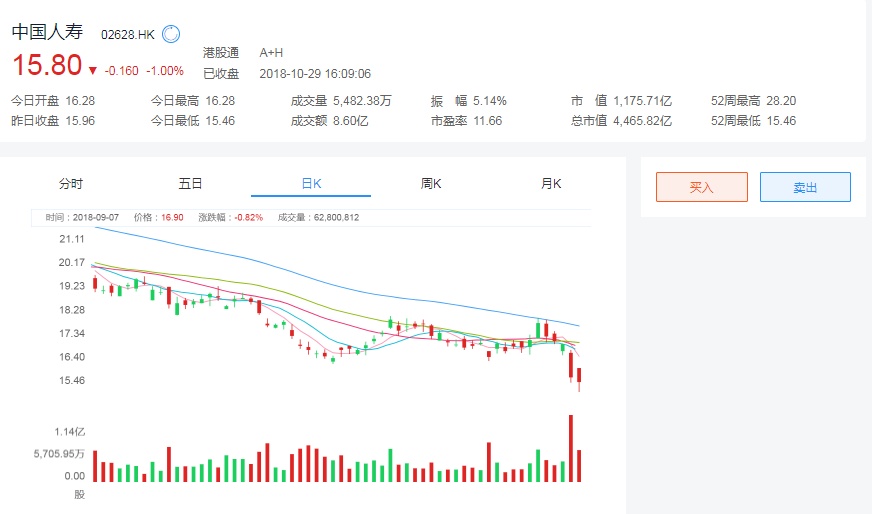Click the current price 15.80
Image resolution: width=872 pixels, height=514 pixels.
[46, 66]
